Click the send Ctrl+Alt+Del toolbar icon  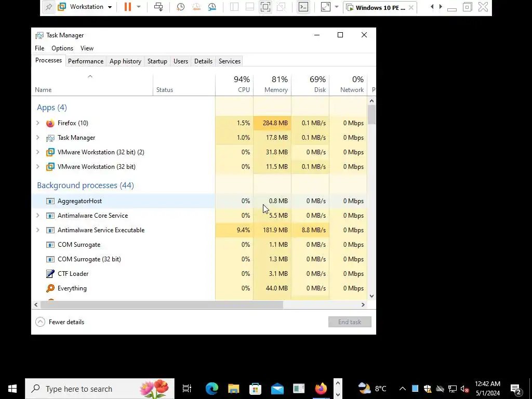pos(158,7)
